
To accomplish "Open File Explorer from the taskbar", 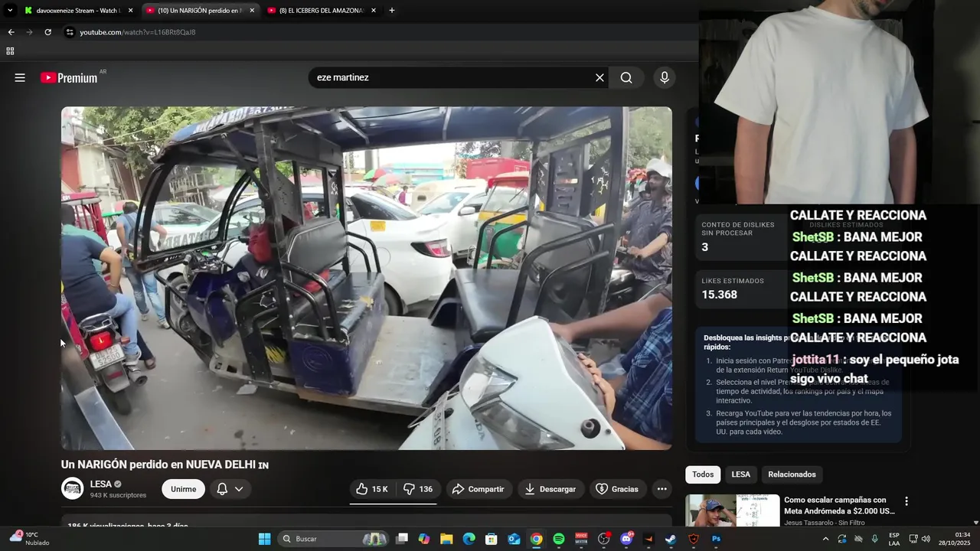I will point(446,539).
